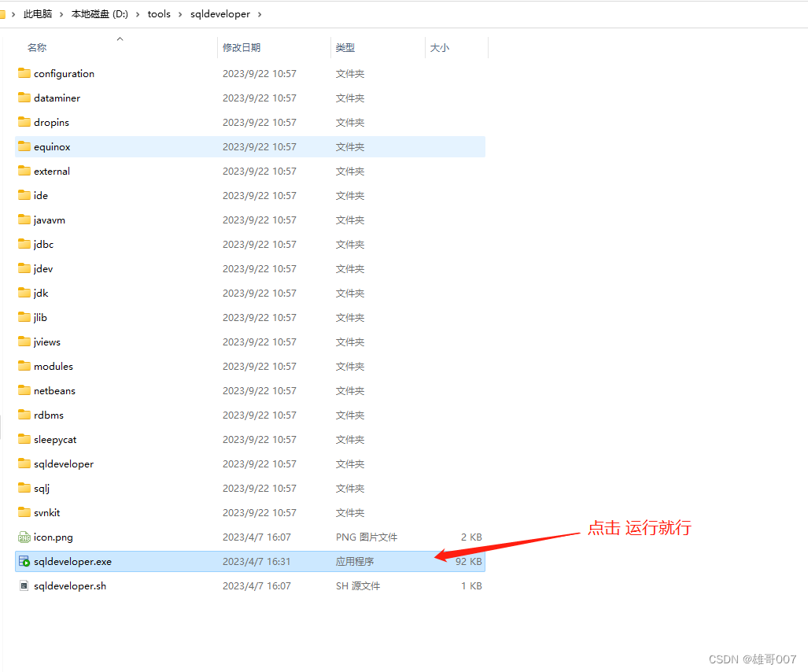Click the 2023/4/7 16:31 date cell
This screenshot has height=672, width=808.
(256, 561)
